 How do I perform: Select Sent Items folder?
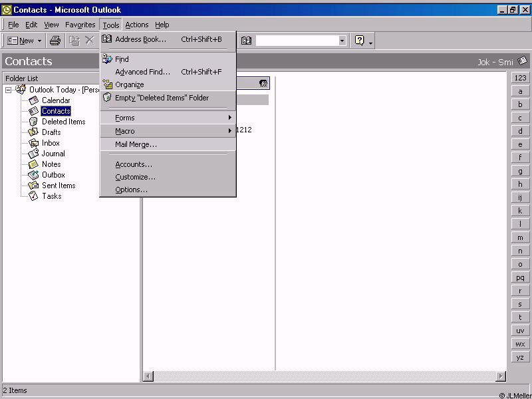click(59, 186)
